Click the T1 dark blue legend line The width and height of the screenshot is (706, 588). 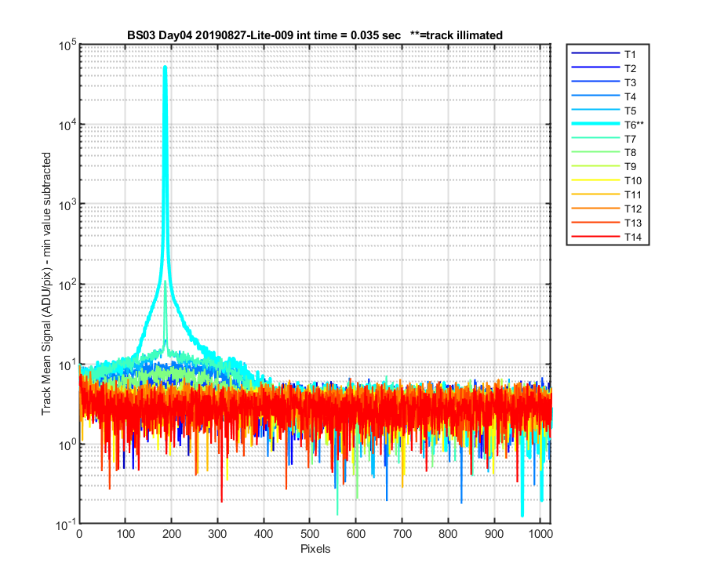(x=595, y=53)
